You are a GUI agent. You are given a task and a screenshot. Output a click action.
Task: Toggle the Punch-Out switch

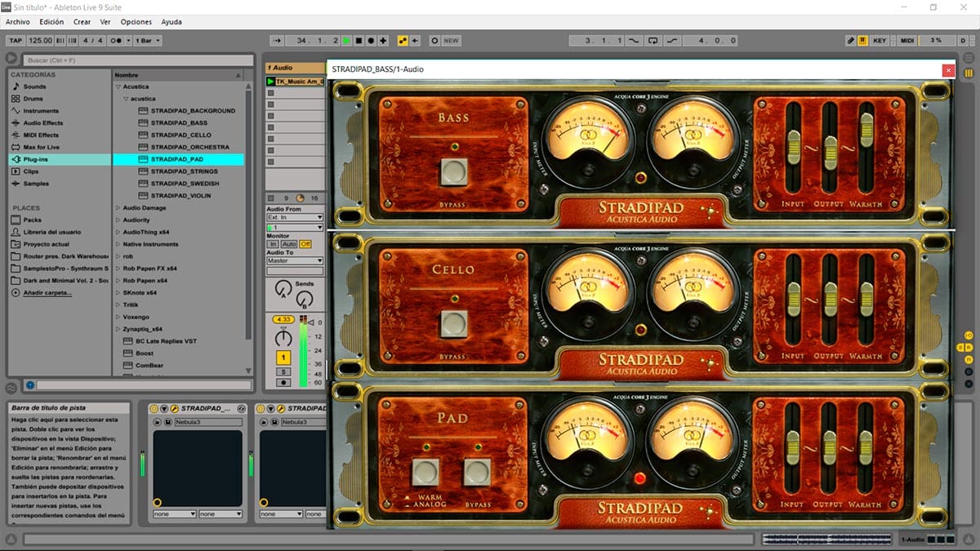tap(673, 40)
